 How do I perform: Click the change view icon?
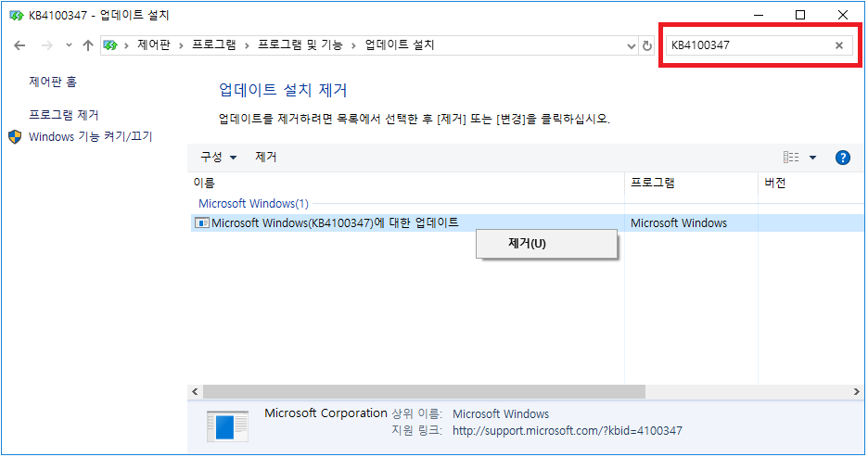791,158
